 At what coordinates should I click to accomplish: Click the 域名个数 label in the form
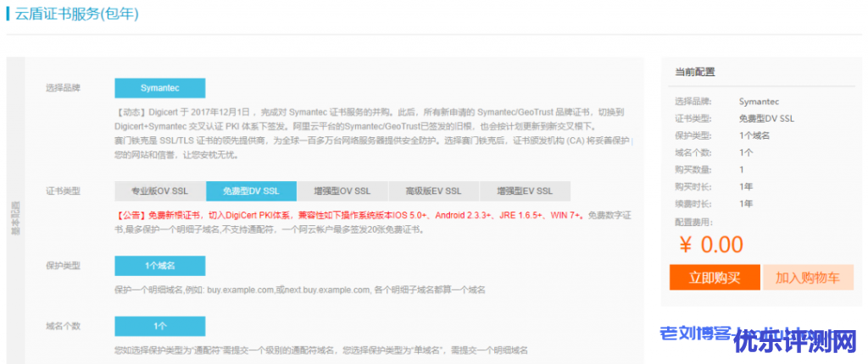point(63,326)
